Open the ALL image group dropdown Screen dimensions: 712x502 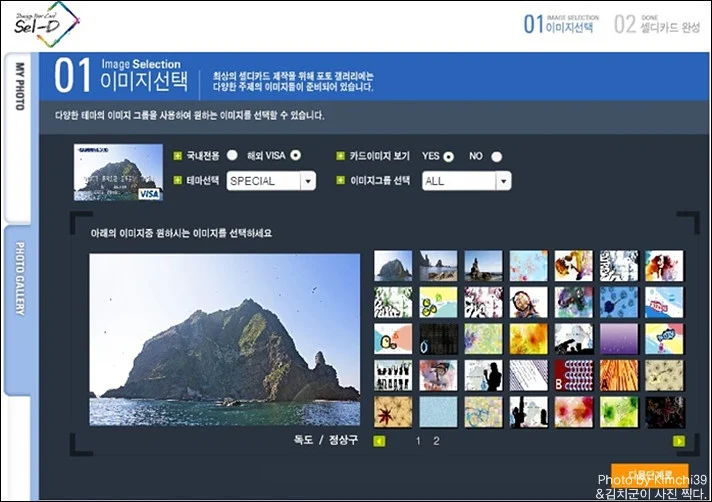[x=466, y=181]
